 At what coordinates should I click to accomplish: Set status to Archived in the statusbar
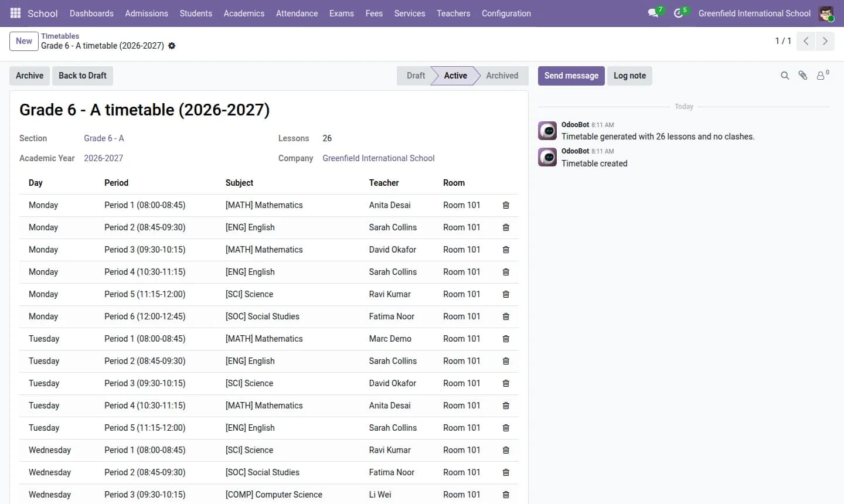click(502, 76)
